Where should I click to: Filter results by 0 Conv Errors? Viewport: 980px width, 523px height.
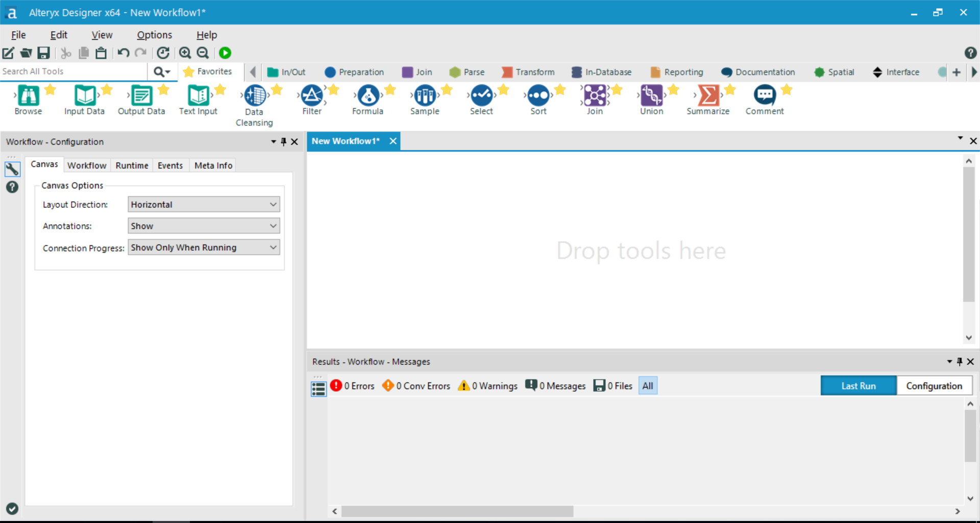tap(416, 386)
